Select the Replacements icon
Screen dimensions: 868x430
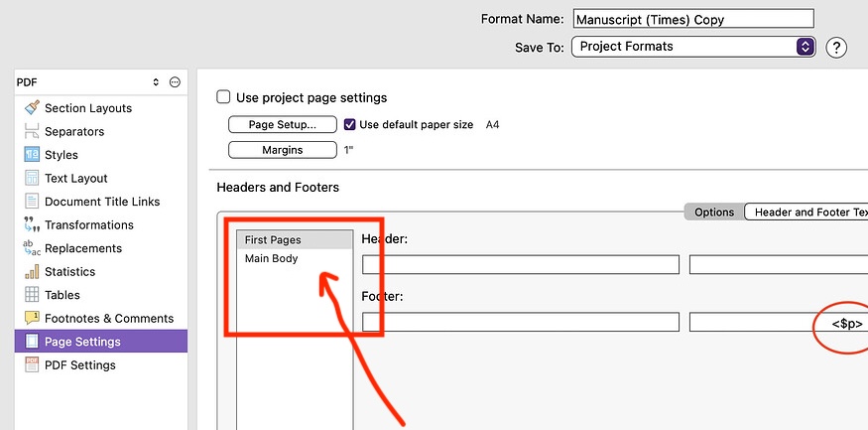pos(32,248)
